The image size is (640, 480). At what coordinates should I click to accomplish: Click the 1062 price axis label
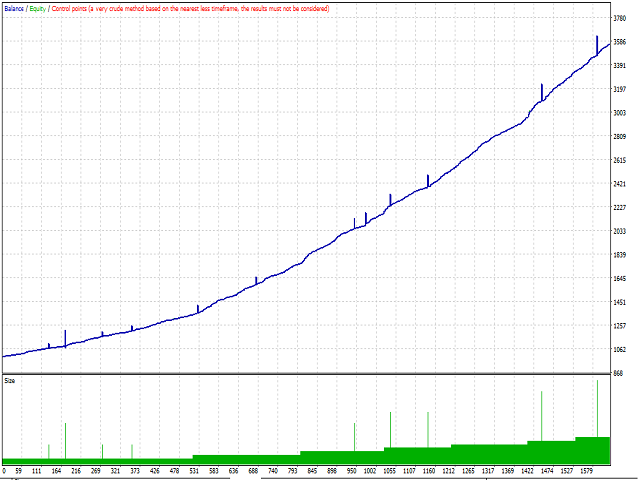click(619, 350)
